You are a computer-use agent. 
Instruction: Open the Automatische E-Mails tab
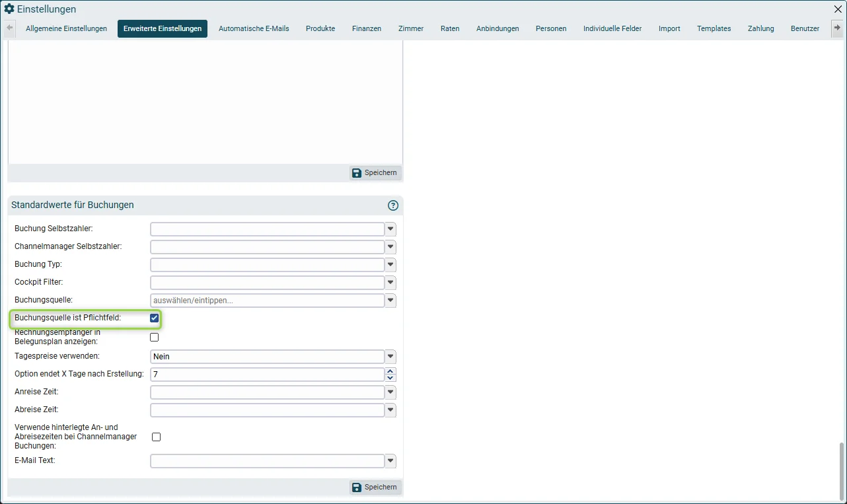pyautogui.click(x=254, y=28)
